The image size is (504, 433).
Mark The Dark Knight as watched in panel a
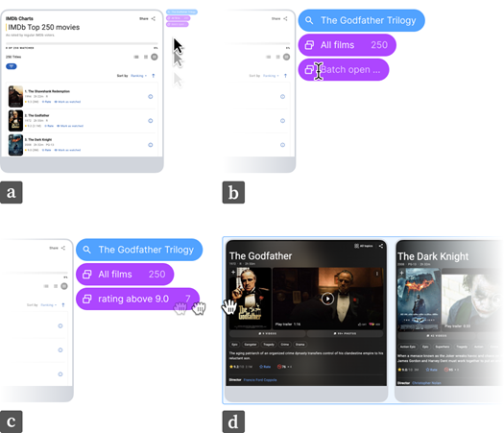pyautogui.click(x=67, y=150)
